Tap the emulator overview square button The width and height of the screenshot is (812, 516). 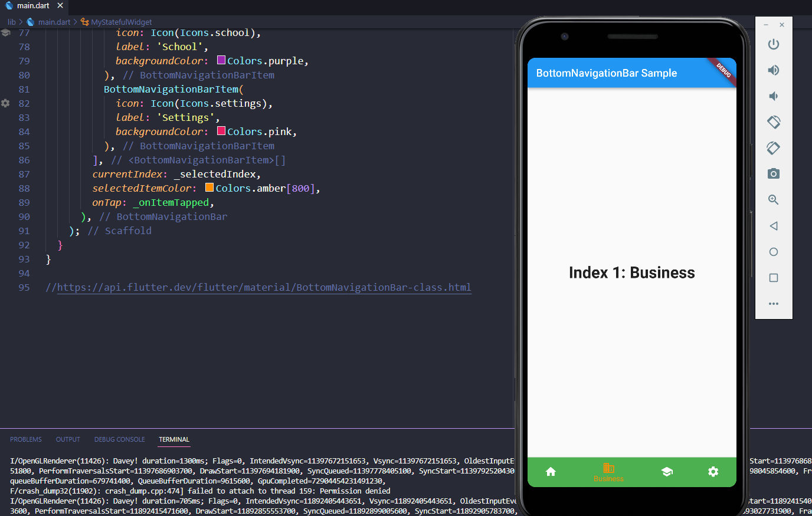pos(774,278)
